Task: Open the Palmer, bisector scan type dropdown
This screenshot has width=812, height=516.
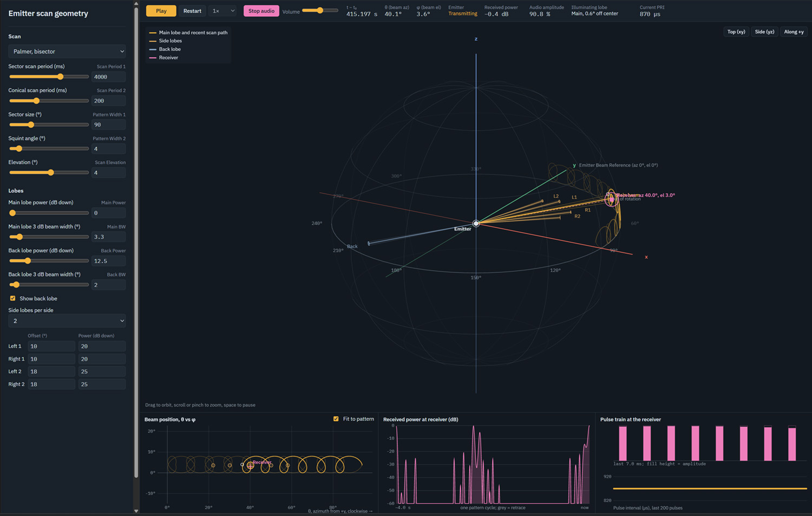Action: (x=67, y=51)
